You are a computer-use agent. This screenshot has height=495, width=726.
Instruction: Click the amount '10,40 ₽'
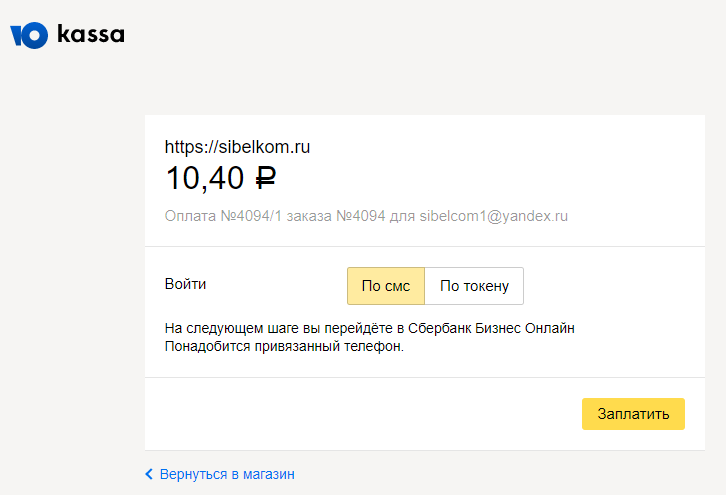221,178
